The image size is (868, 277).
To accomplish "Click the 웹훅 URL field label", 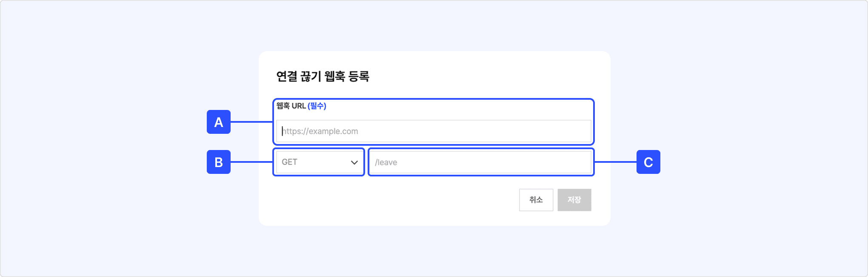I will 291,106.
